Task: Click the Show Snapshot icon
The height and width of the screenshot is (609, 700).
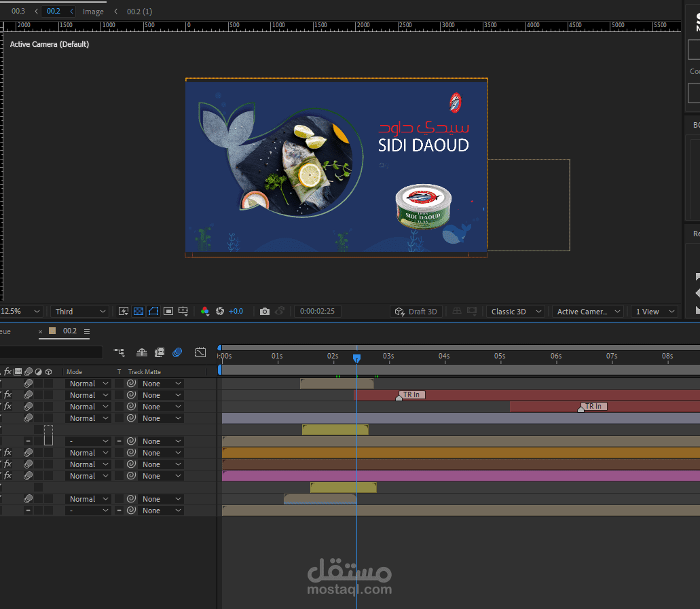Action: [280, 311]
